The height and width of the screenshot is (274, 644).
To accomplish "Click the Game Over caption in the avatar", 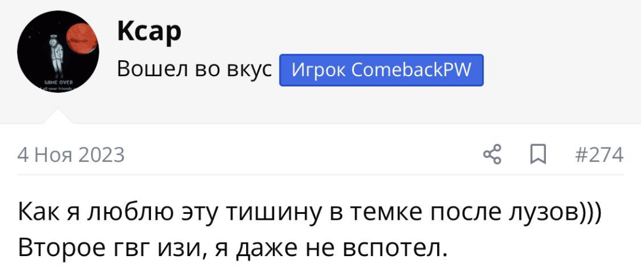I will 56,83.
